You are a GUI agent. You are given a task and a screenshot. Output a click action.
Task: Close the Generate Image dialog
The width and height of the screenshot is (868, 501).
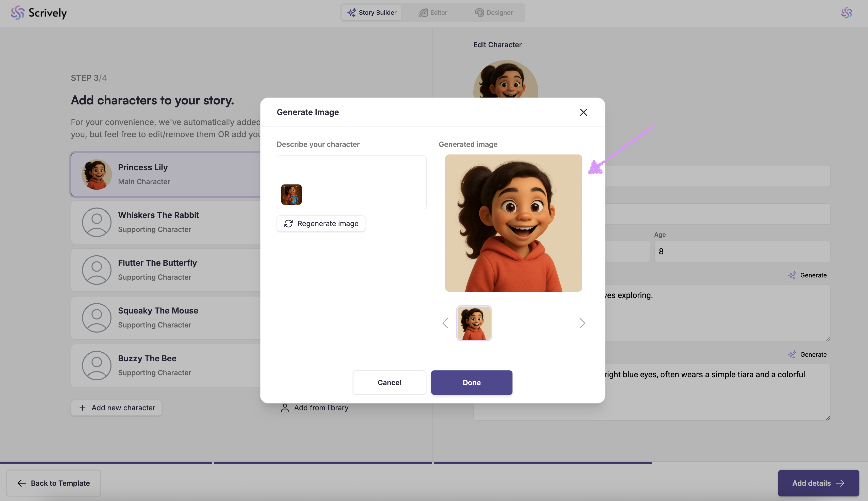pos(583,112)
